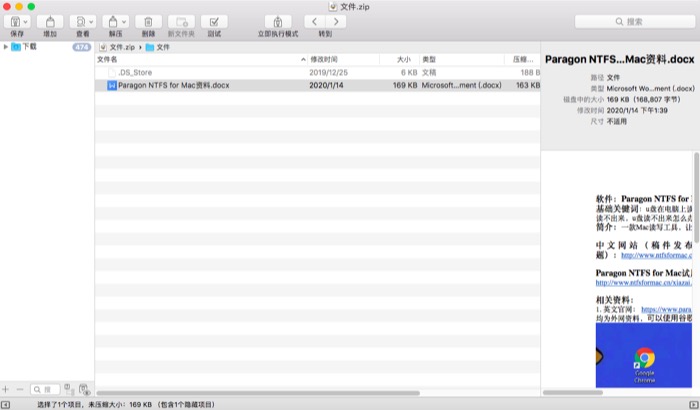Click the status bar selection summary text
This screenshot has height=410, width=700.
tap(126, 405)
